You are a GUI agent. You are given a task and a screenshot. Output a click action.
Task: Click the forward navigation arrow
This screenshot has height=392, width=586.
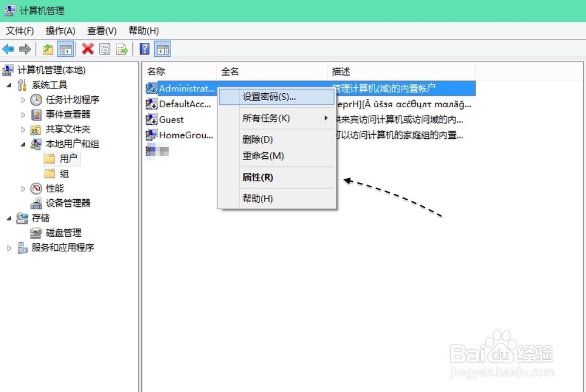click(25, 49)
